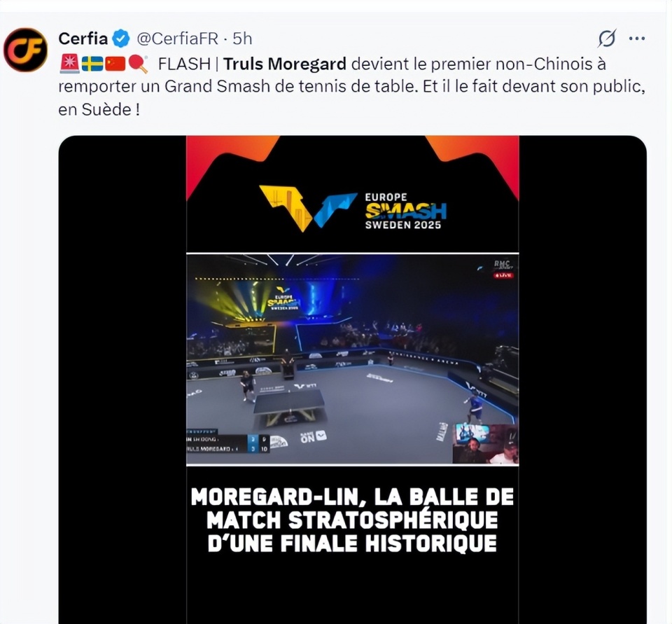Click the Chinese flag emoji
This screenshot has width=672, height=624.
pyautogui.click(x=115, y=64)
